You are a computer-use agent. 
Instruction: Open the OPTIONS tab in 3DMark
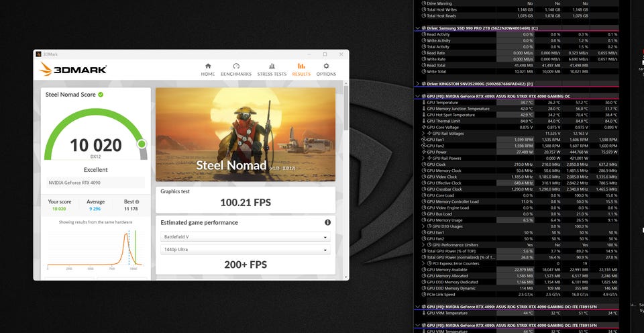pyautogui.click(x=326, y=69)
